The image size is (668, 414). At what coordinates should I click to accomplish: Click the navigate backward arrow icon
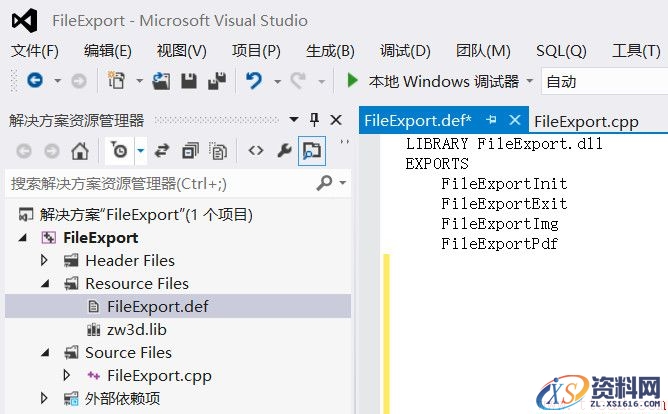click(x=35, y=81)
